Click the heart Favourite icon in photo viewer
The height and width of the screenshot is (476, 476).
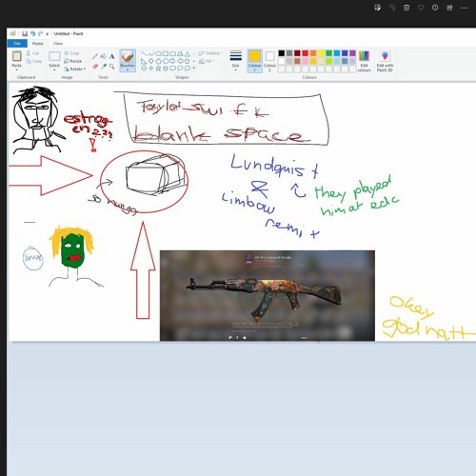click(421, 8)
